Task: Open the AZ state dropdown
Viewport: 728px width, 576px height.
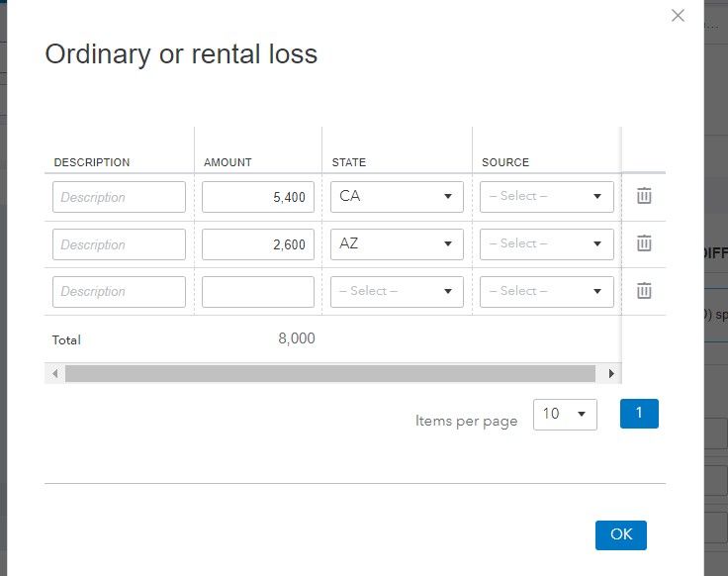Action: point(397,243)
